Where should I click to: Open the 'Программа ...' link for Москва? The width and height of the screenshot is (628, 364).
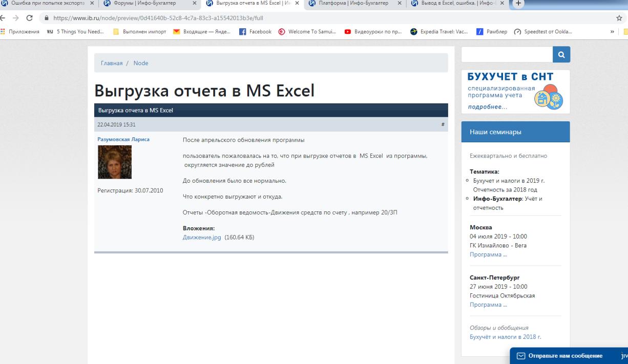pos(488,254)
